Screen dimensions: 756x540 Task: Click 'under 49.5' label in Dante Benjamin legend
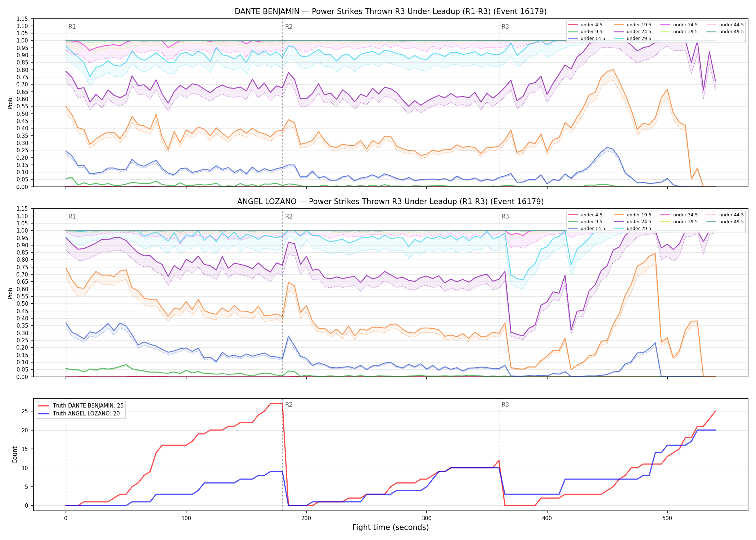[732, 32]
